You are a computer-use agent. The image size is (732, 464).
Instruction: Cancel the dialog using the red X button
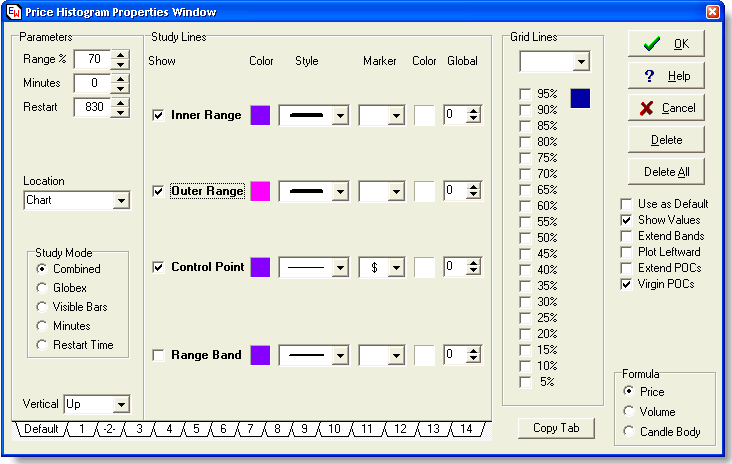pyautogui.click(x=665, y=108)
